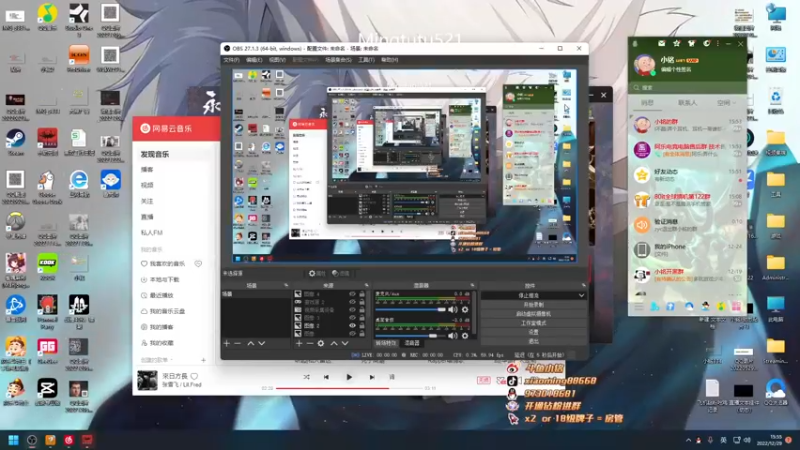Open the 文件(F) menu in OBS
Screen dimensions: 800x450
tap(231, 60)
